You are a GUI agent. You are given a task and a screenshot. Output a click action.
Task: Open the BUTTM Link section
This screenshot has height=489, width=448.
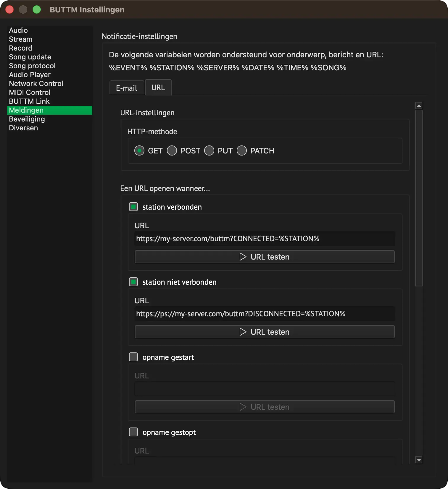50,101
